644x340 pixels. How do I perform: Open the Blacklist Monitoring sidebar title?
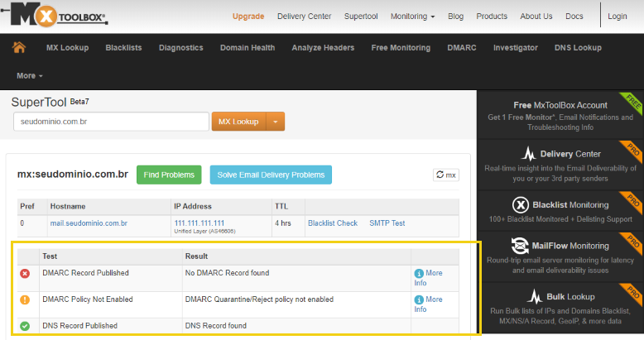pyautogui.click(x=570, y=205)
